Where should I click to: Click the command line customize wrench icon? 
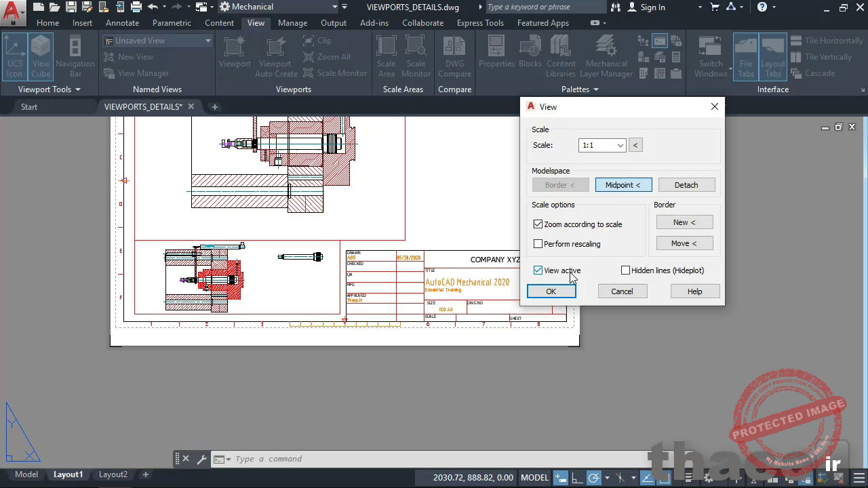pyautogui.click(x=201, y=459)
